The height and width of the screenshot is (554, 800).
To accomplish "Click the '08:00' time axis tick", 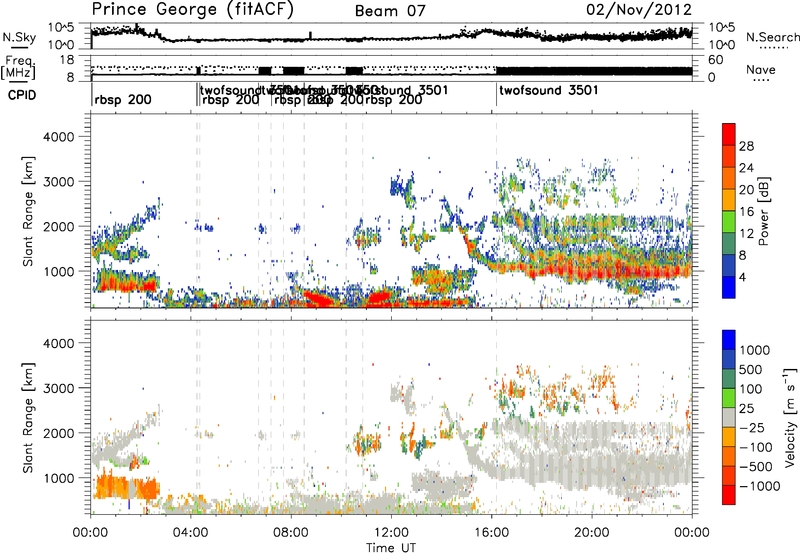I will (291, 533).
